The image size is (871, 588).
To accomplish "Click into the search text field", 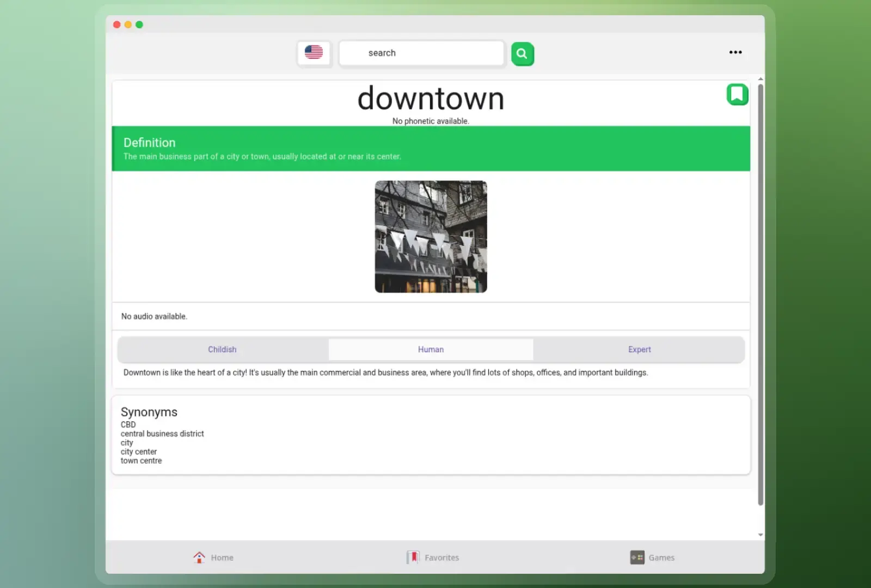I will 421,53.
